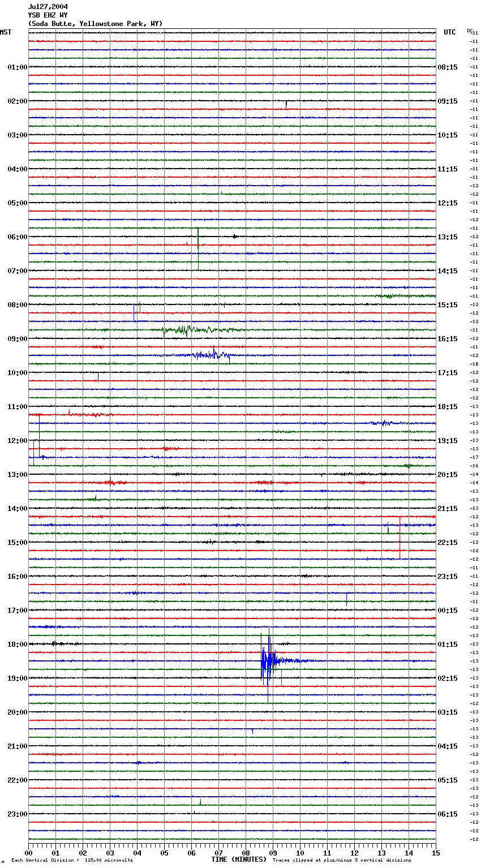Click the station code 'YSB EHZ WY'

(x=48, y=15)
